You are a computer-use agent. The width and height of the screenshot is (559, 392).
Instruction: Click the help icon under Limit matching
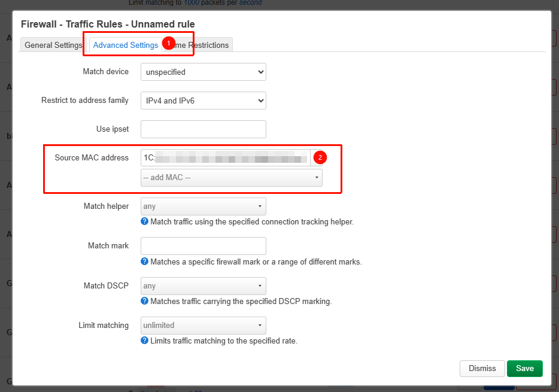[x=144, y=341]
